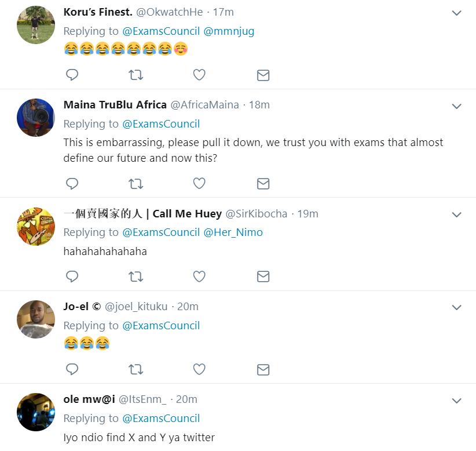The height and width of the screenshot is (451, 476).
Task: Retweet Koru's Finest's emoji tweet
Action: (136, 75)
